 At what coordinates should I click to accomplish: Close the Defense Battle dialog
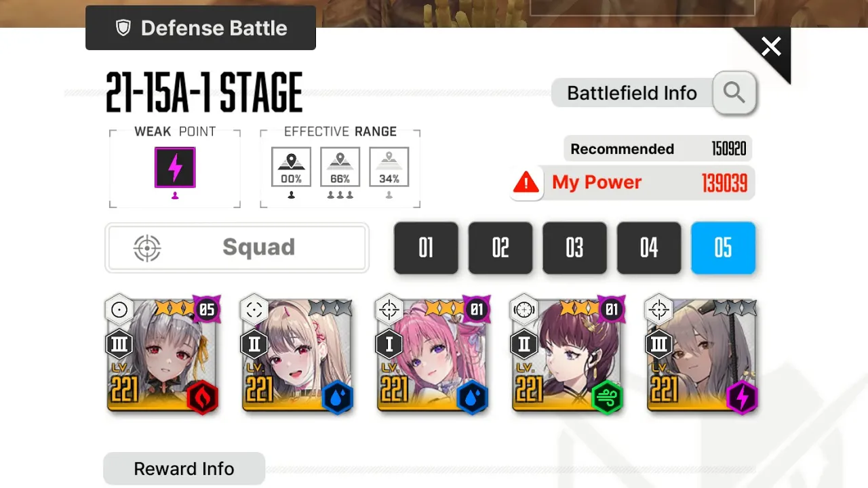click(771, 47)
